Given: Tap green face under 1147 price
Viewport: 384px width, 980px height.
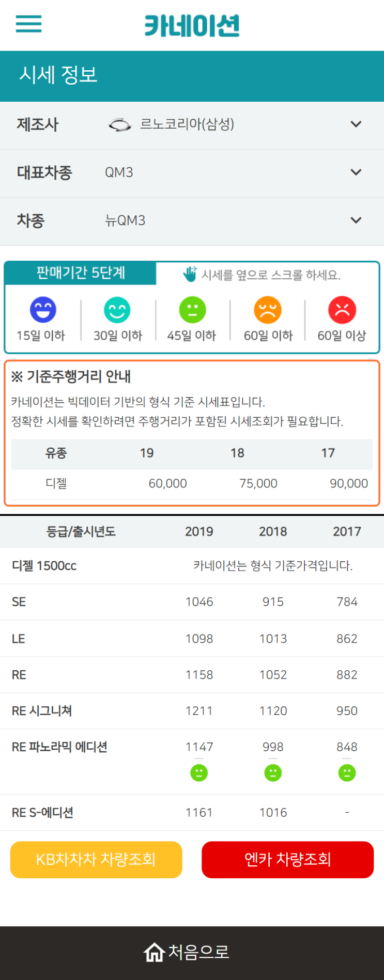Looking at the screenshot, I should [x=199, y=772].
